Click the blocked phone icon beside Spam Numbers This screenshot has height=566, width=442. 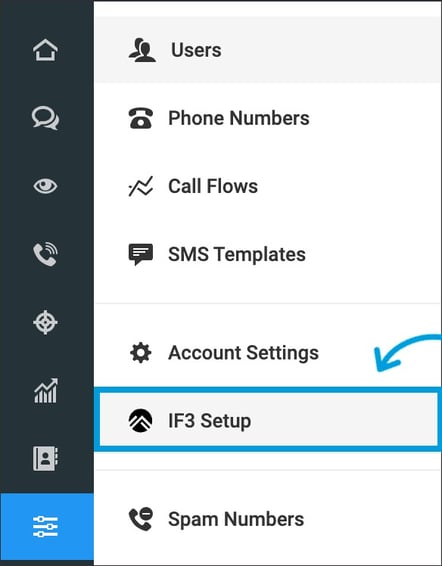(x=140, y=519)
